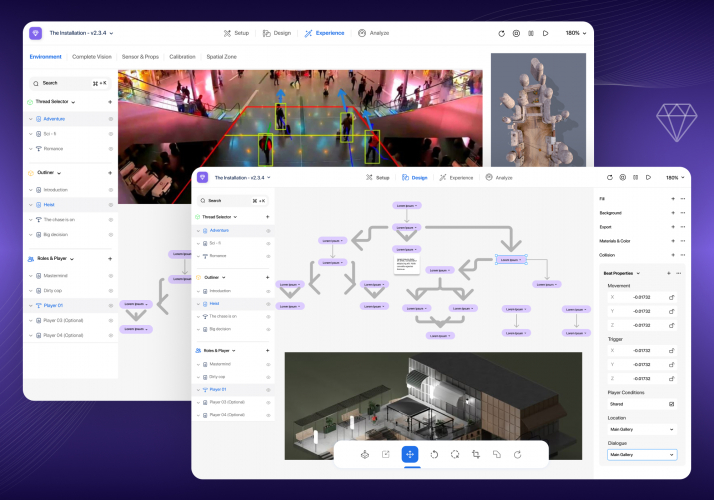Toggle Mastermind visibility eye in back window
Image resolution: width=714 pixels, height=500 pixels.
tap(111, 276)
